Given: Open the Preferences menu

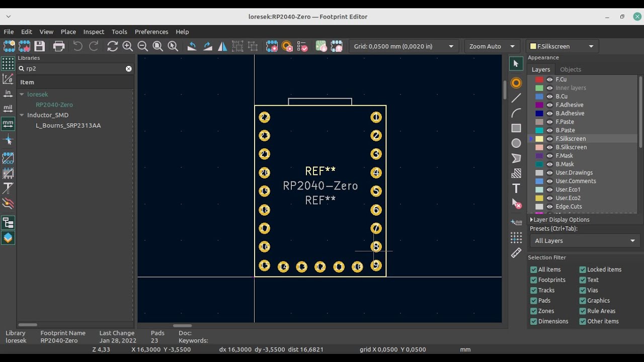Looking at the screenshot, I should pos(151,32).
